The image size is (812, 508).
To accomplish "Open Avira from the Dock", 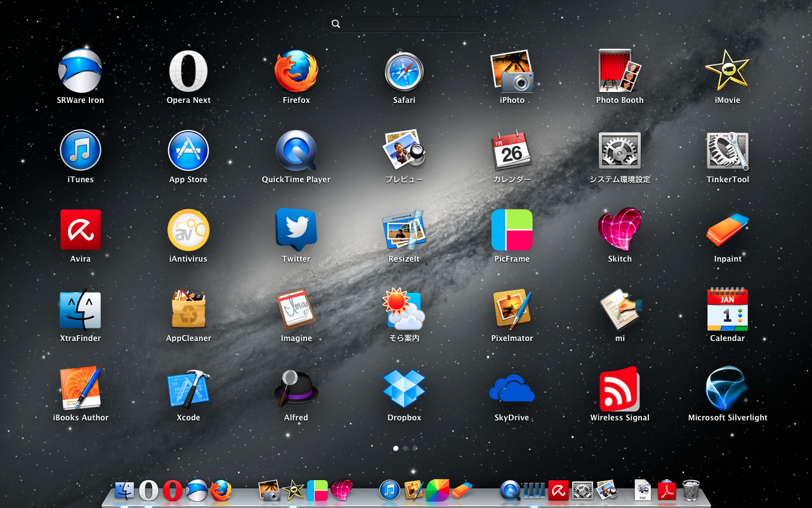I will [558, 490].
